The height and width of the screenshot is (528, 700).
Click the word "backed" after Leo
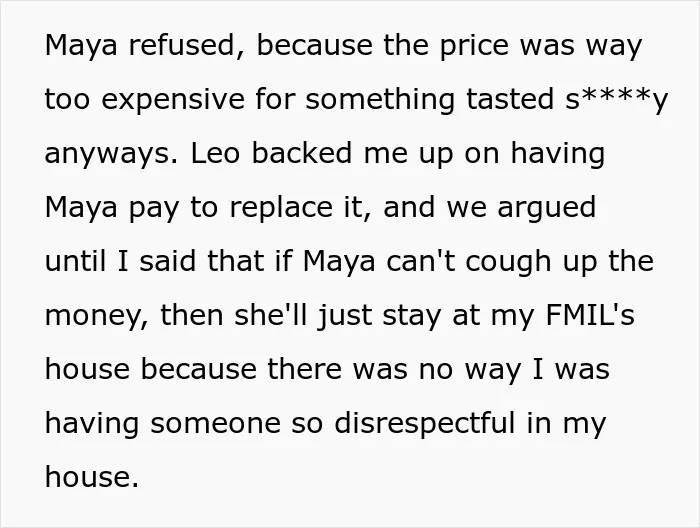[x=302, y=153]
